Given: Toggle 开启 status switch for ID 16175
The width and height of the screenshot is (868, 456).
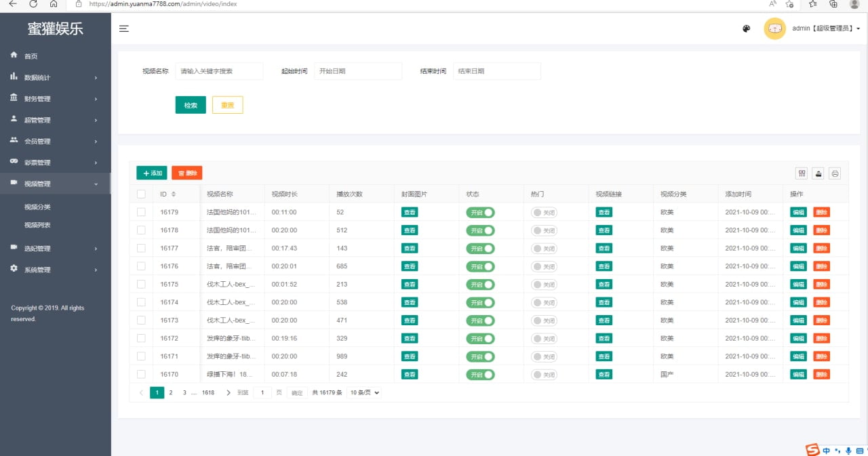Looking at the screenshot, I should point(480,285).
